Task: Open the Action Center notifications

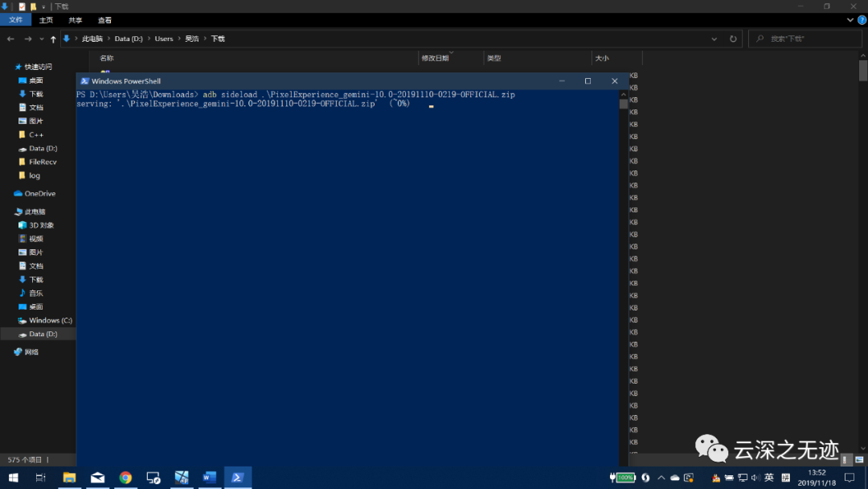Action: pos(850,478)
